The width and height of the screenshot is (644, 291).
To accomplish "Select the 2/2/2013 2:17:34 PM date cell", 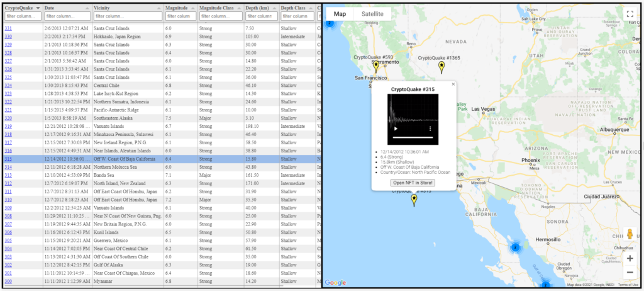I will (67, 37).
